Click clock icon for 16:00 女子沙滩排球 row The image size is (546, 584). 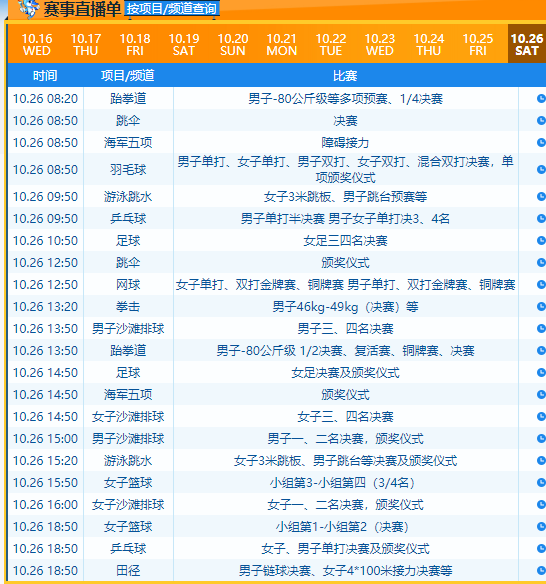(541, 504)
